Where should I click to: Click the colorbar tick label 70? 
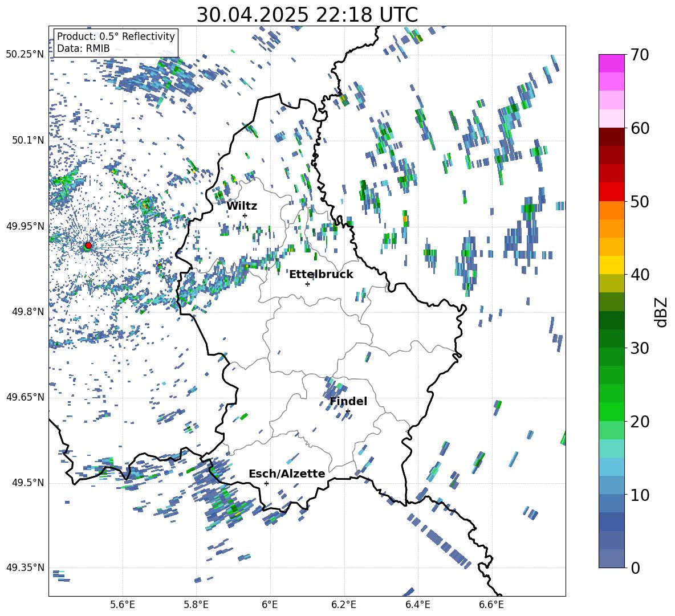tap(639, 55)
